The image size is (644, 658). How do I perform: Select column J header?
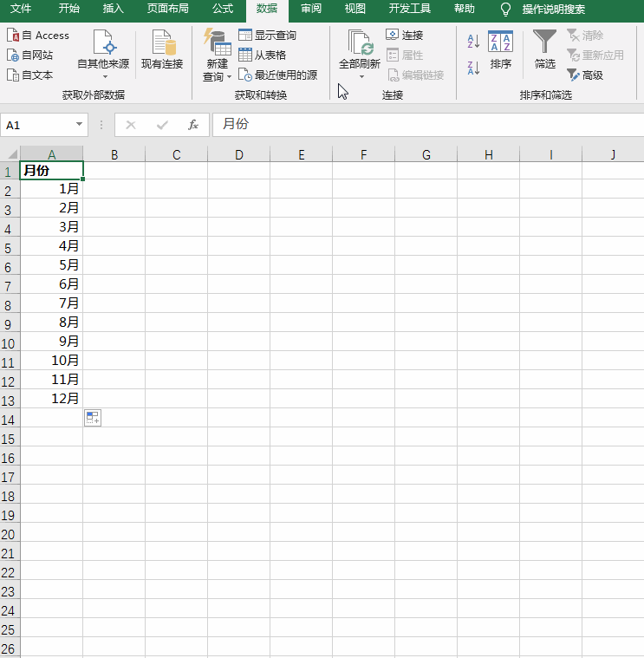pos(613,154)
